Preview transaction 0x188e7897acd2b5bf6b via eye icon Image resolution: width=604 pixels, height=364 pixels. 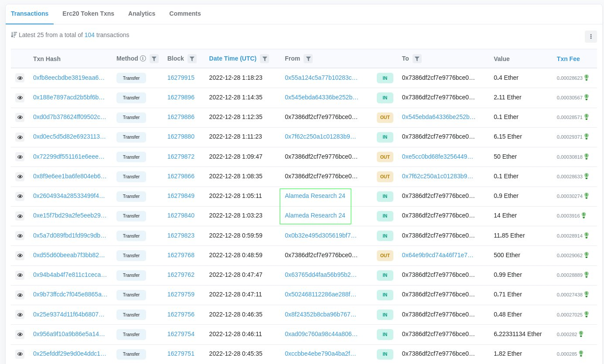click(20, 98)
